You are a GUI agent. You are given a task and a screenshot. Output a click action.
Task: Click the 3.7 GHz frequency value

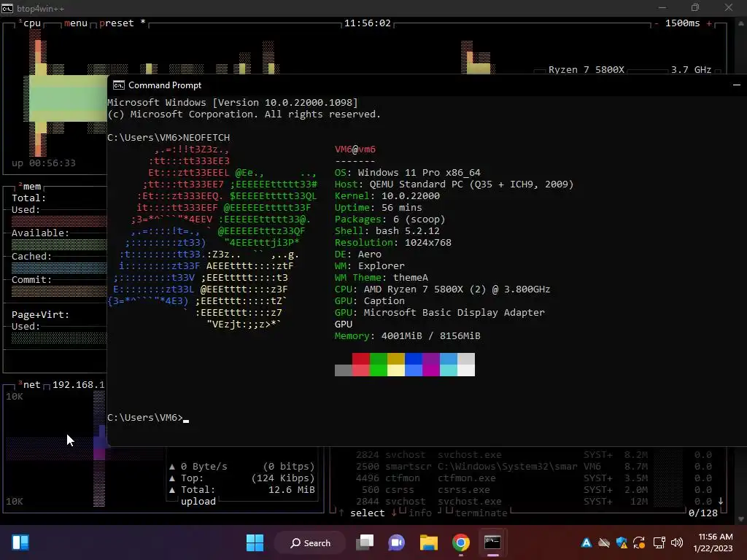click(692, 69)
